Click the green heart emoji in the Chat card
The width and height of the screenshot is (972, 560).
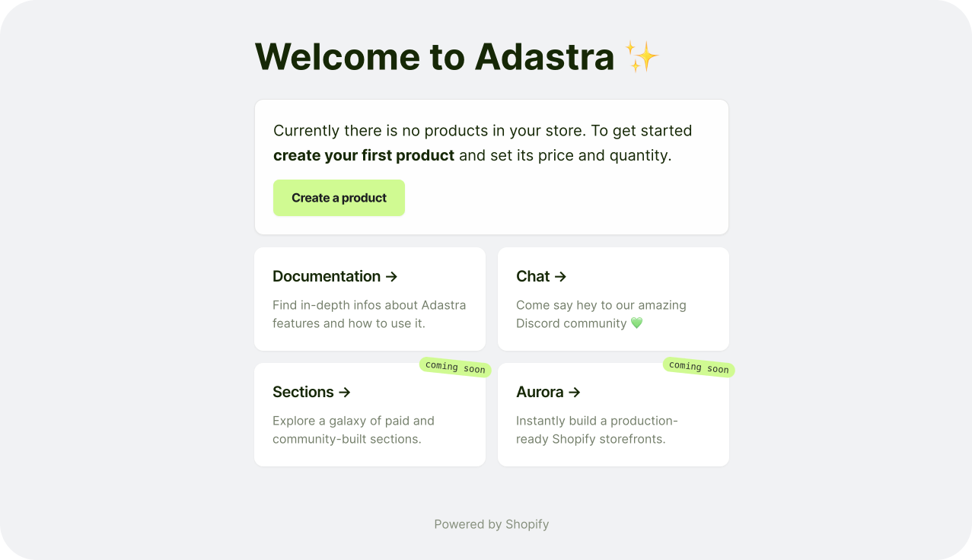point(638,323)
